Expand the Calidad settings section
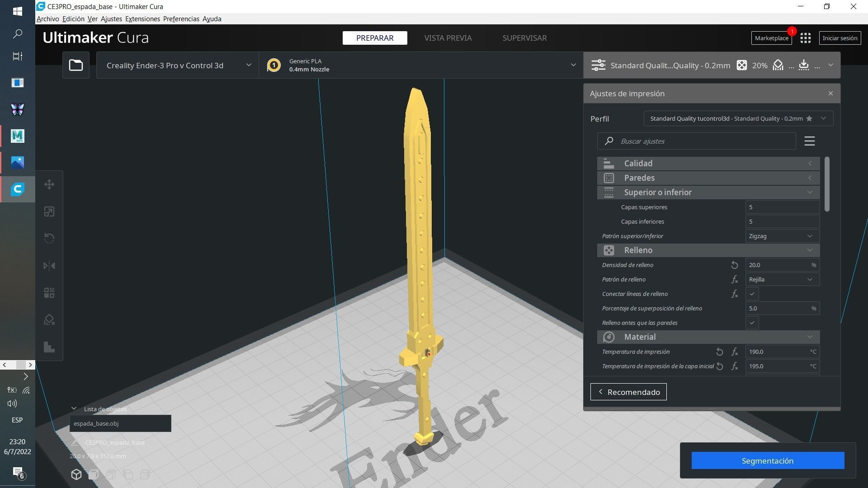868x488 pixels. [708, 164]
